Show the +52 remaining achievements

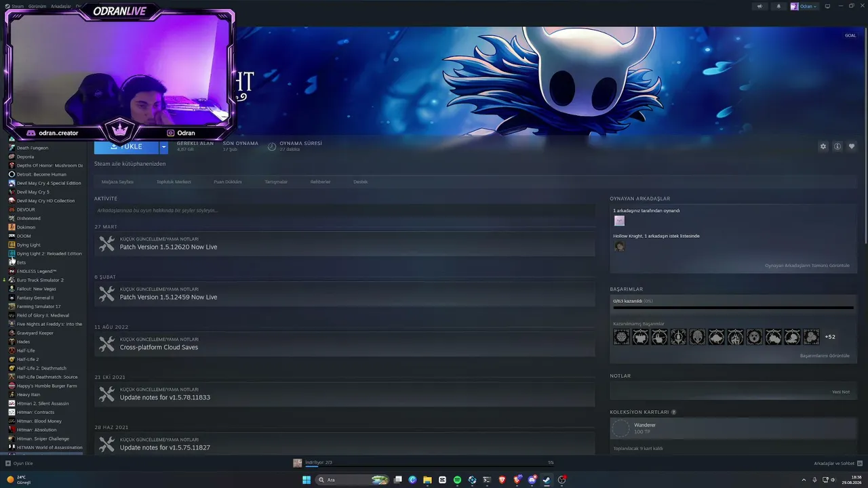coord(830,337)
